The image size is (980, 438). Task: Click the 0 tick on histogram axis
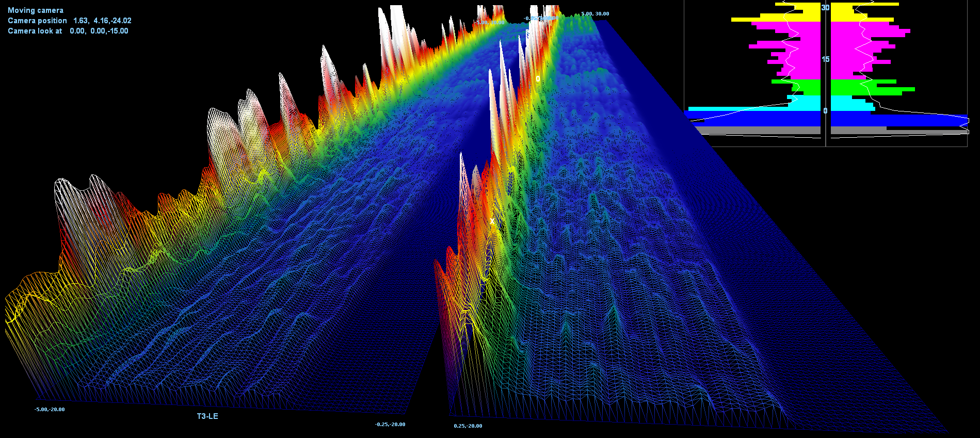[x=826, y=111]
